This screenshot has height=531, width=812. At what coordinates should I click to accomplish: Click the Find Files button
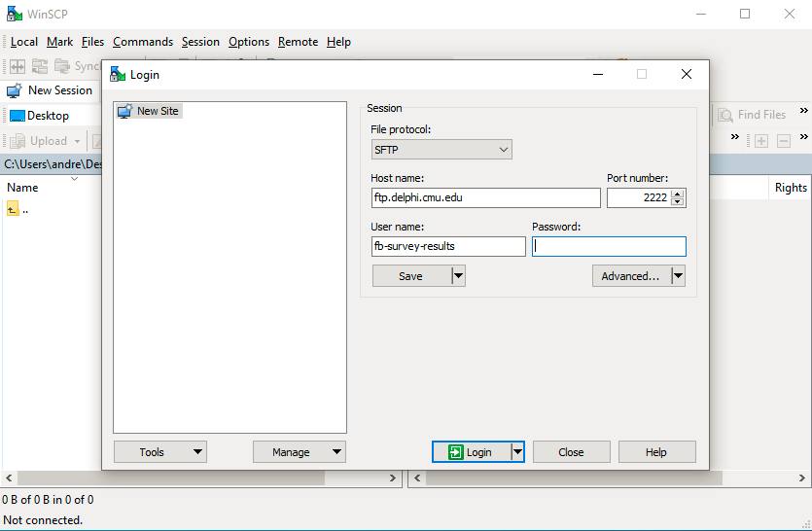pyautogui.click(x=752, y=115)
